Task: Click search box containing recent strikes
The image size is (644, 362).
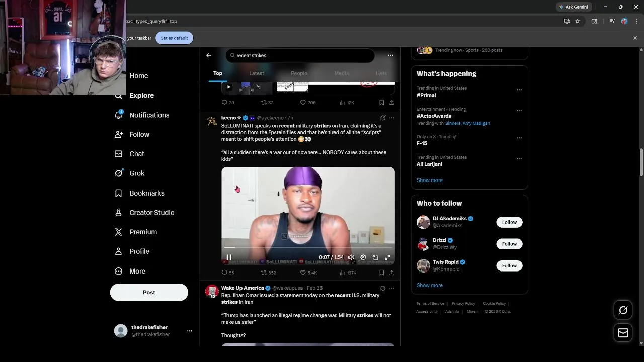Action: tap(300, 55)
